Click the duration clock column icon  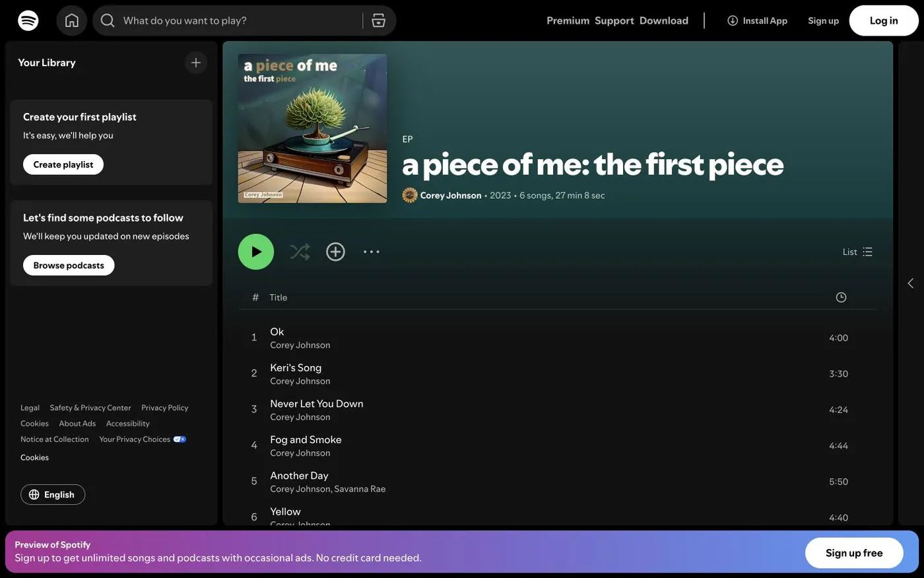(x=841, y=297)
